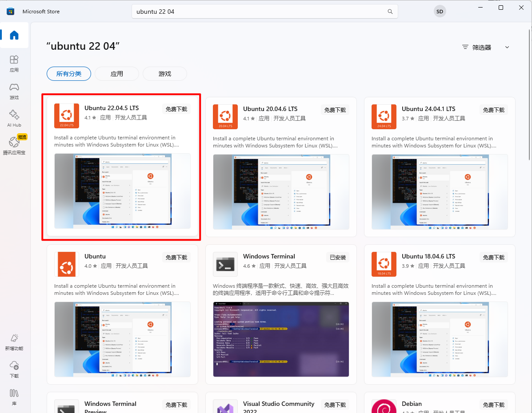The image size is (532, 413).
Task: Click the Ubuntu 20.04 LTS app icon
Action: tap(225, 117)
